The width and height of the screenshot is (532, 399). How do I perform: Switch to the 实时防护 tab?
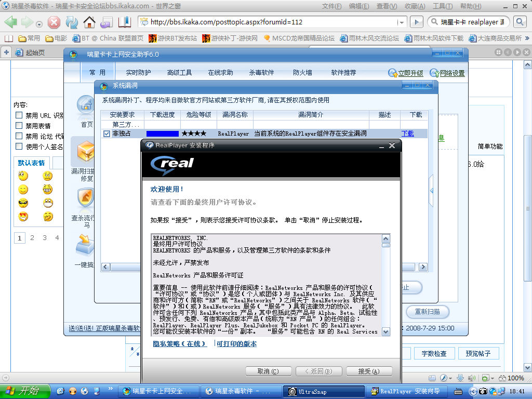[138, 73]
